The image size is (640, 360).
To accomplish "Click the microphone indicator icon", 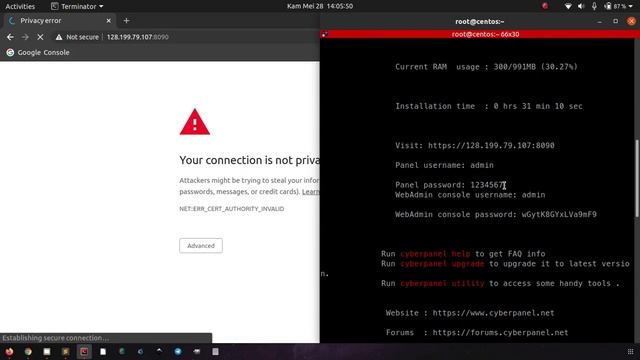I will pyautogui.click(x=594, y=6).
